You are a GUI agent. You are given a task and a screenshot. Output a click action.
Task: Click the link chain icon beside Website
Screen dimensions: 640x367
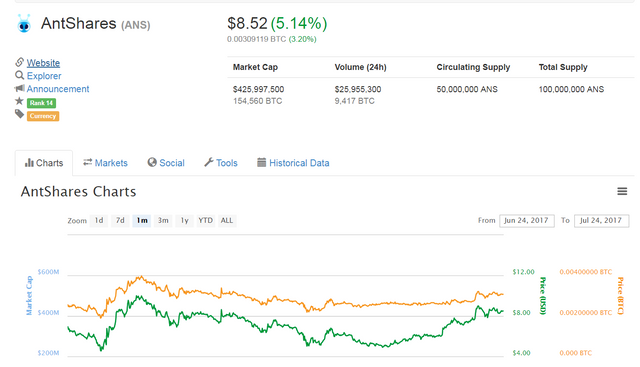pos(19,62)
